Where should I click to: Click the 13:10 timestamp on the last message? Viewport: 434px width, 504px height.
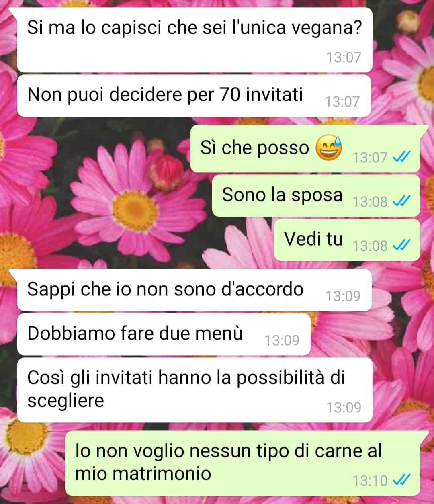tap(370, 480)
